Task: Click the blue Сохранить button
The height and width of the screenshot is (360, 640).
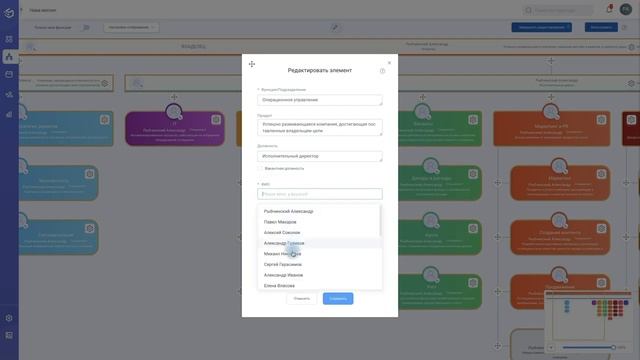Action: point(338,298)
